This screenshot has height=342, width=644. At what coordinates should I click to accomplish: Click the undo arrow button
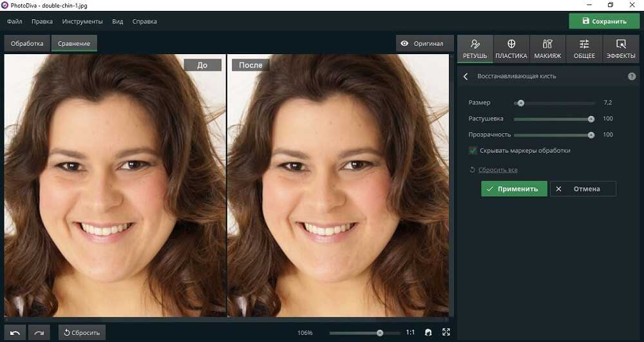[x=15, y=332]
